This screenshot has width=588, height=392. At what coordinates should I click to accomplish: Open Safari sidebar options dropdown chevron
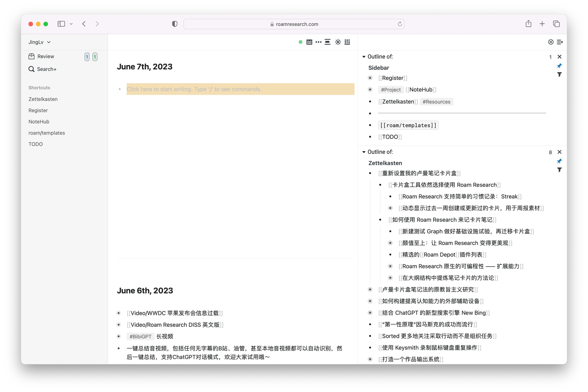(71, 24)
